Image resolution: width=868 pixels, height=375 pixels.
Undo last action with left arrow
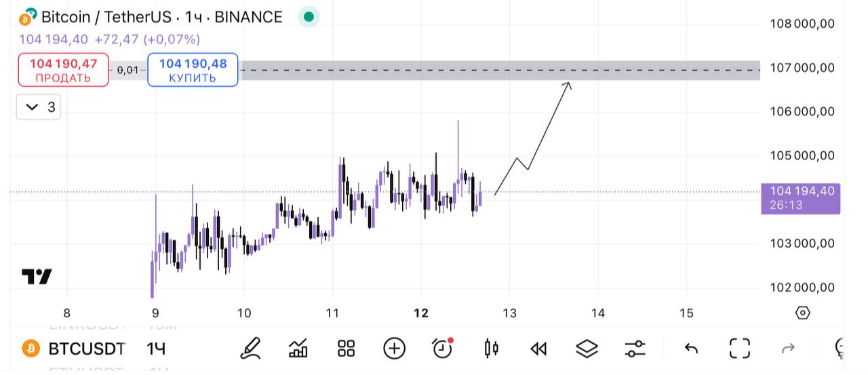pyautogui.click(x=691, y=349)
